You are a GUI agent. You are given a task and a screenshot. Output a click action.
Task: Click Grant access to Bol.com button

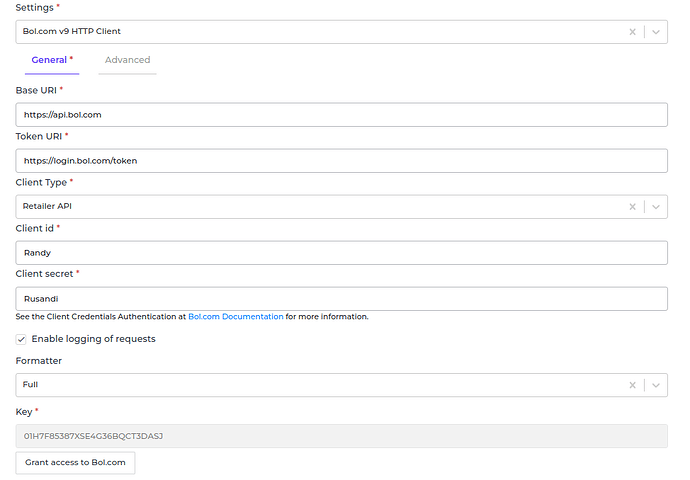(x=75, y=462)
